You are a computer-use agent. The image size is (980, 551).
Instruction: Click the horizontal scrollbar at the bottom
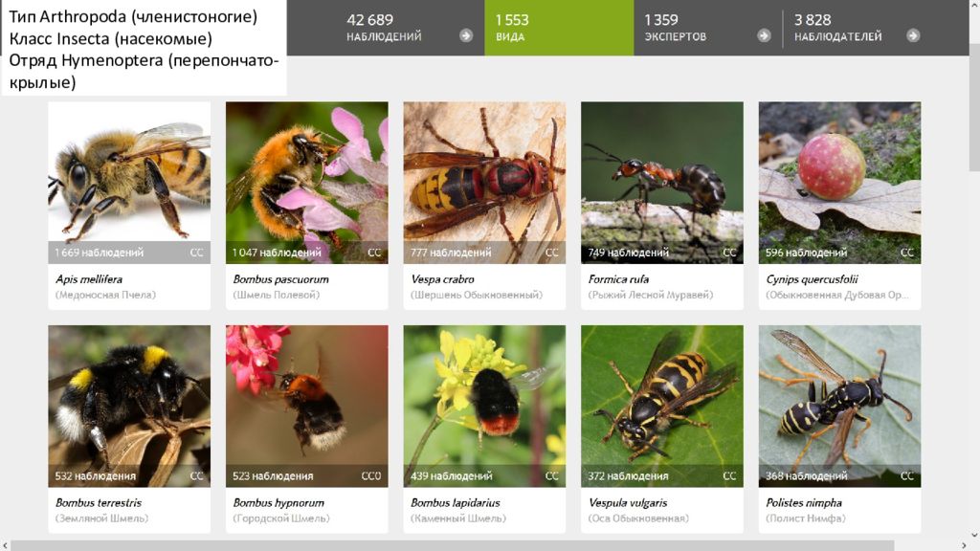click(453, 546)
